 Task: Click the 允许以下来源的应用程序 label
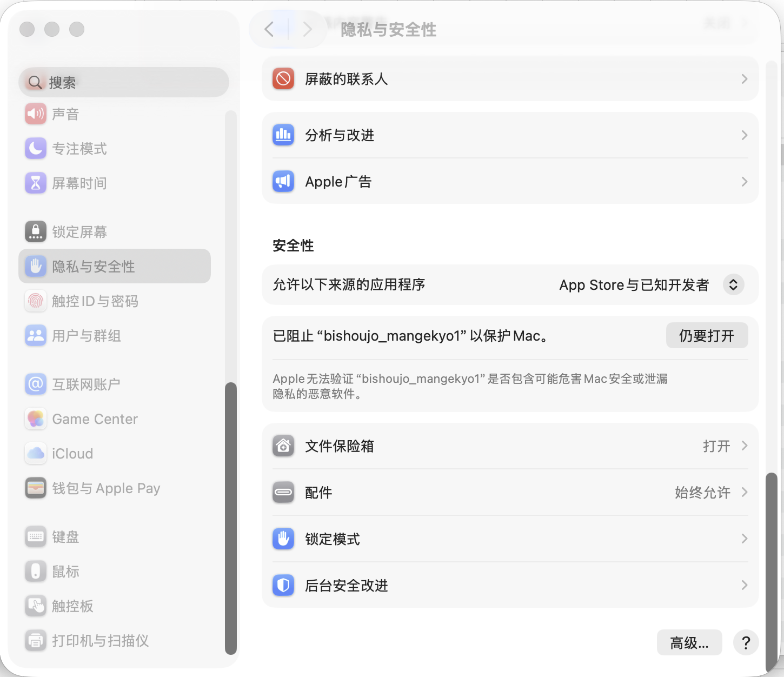coord(349,284)
